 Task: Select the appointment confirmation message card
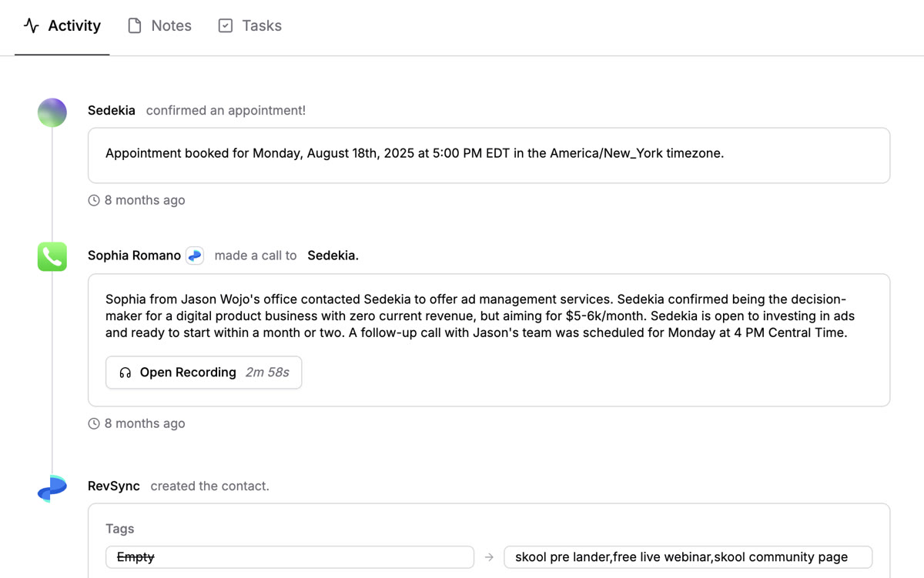tap(489, 153)
